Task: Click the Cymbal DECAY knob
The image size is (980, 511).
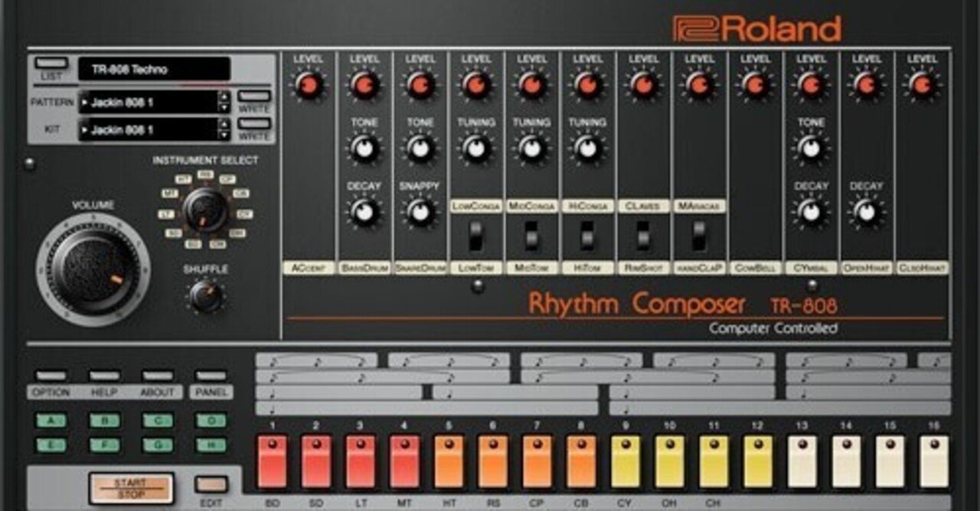Action: (811, 212)
